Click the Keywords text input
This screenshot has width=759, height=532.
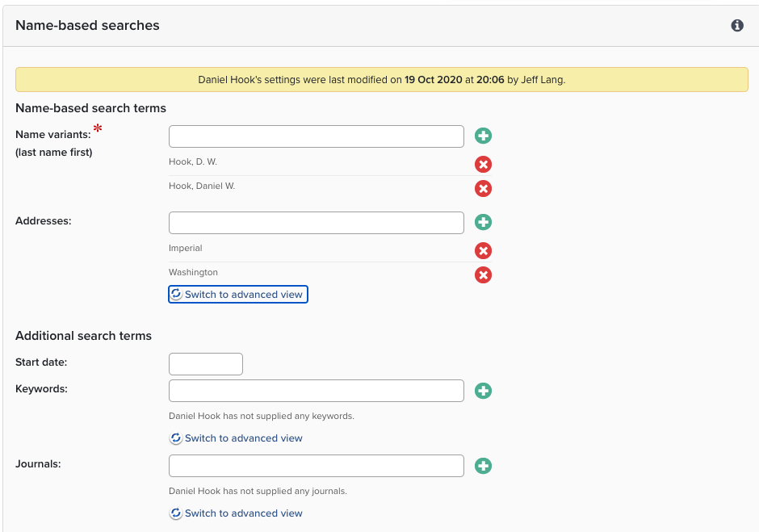point(316,391)
